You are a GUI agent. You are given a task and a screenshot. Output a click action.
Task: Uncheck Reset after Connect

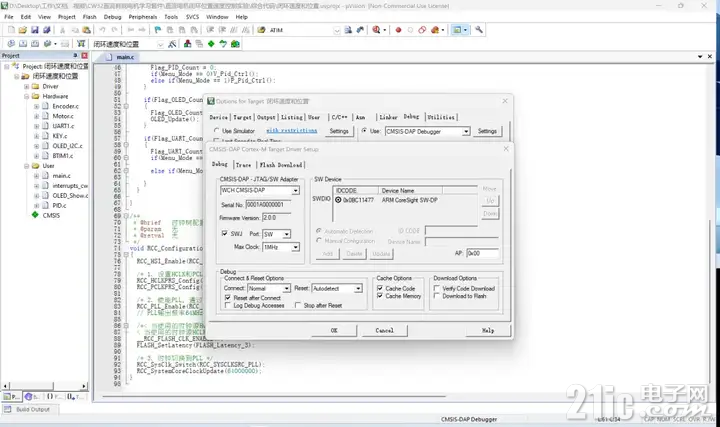coord(227,298)
